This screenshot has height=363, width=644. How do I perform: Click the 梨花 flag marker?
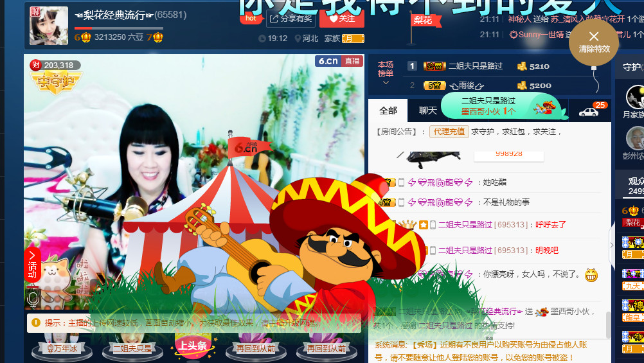pyautogui.click(x=426, y=20)
